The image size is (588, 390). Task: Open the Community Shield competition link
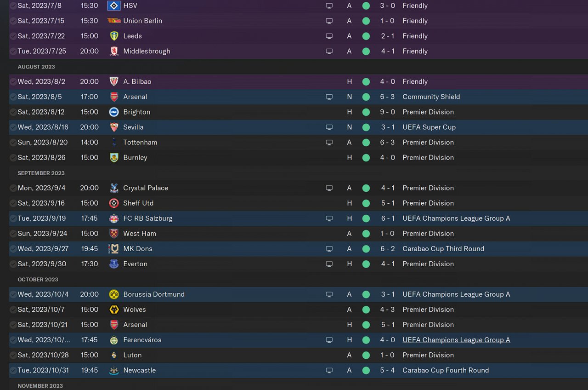[x=431, y=97]
